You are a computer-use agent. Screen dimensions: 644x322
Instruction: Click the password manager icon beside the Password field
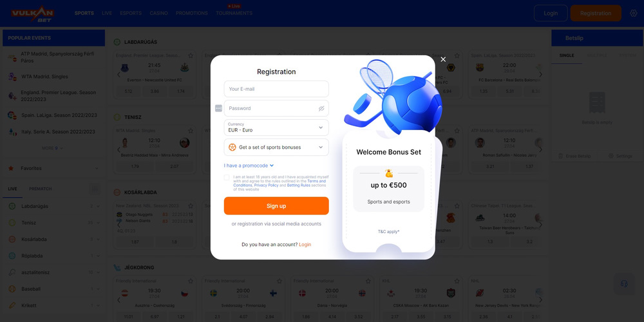click(218, 108)
